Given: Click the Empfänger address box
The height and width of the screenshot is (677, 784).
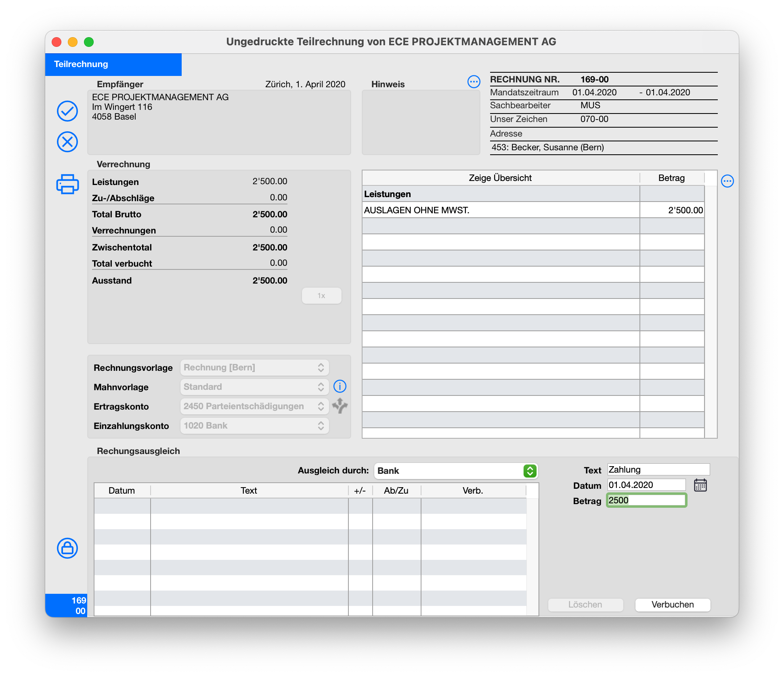Looking at the screenshot, I should [219, 122].
